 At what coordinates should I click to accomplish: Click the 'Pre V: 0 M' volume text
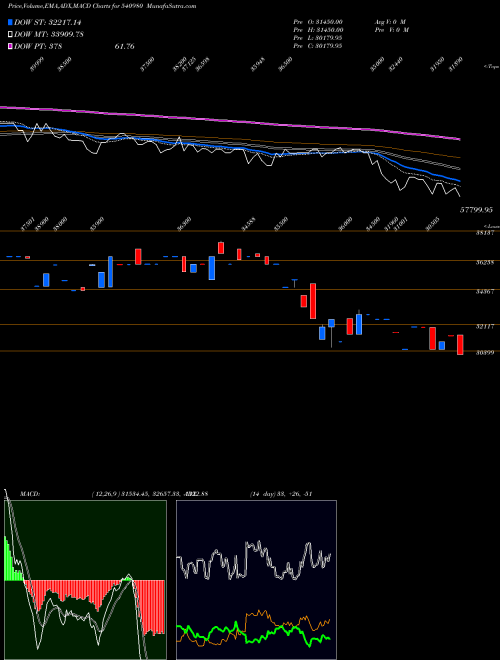[x=392, y=30]
